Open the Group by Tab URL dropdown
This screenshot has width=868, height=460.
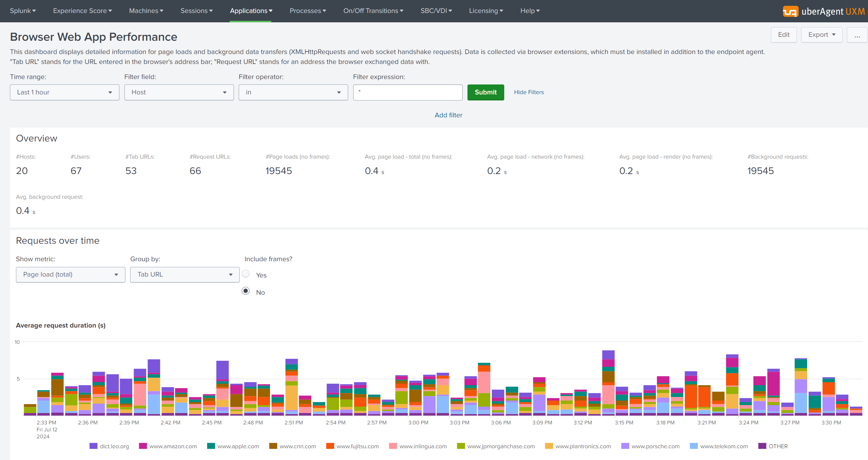[x=185, y=274]
